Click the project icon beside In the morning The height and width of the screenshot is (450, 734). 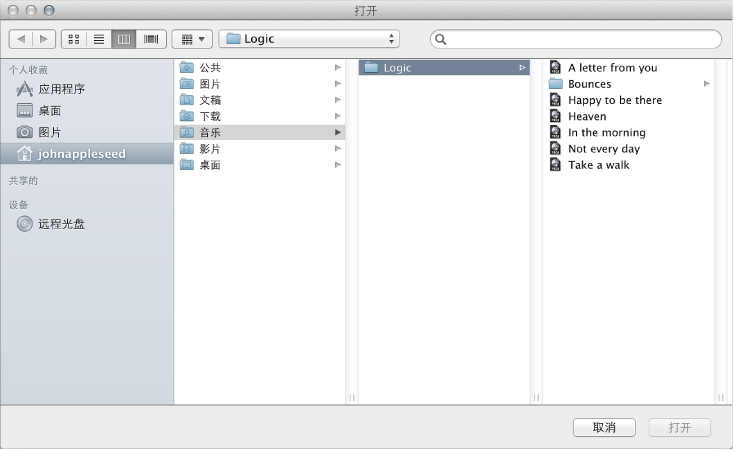555,133
